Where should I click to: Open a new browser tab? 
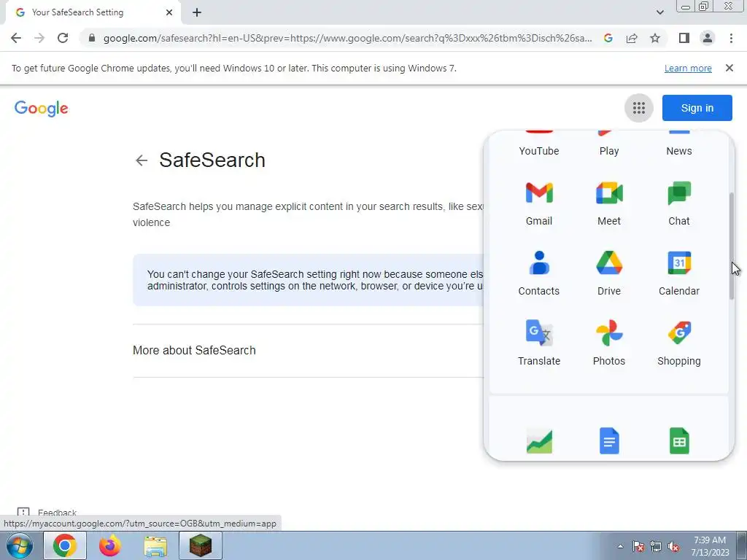[197, 12]
